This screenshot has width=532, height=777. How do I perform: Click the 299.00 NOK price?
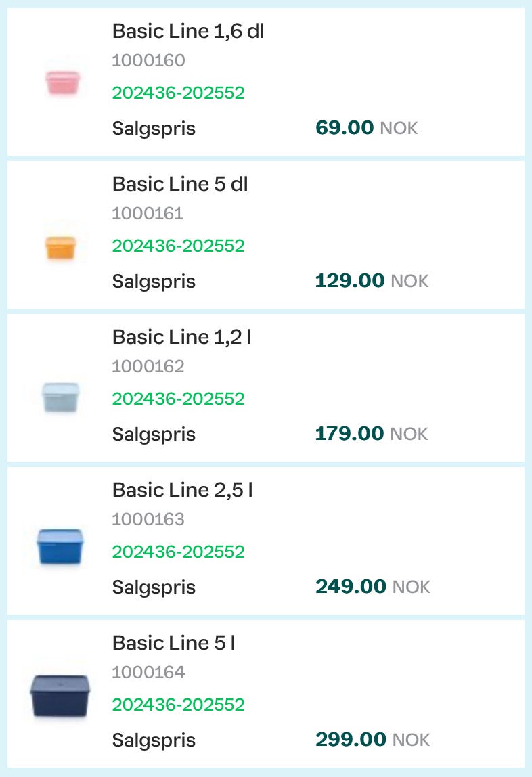372,740
